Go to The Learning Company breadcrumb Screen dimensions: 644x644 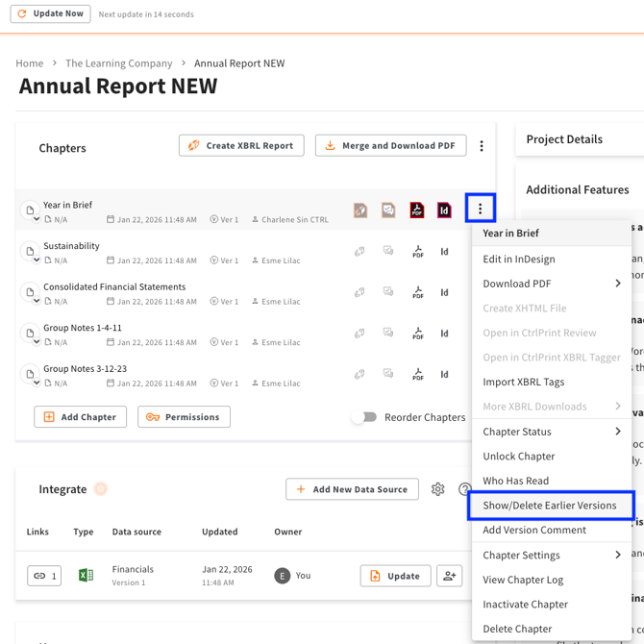coord(119,63)
